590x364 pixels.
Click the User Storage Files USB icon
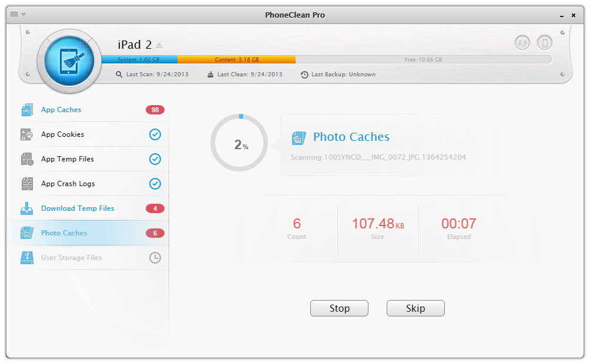[x=27, y=258]
